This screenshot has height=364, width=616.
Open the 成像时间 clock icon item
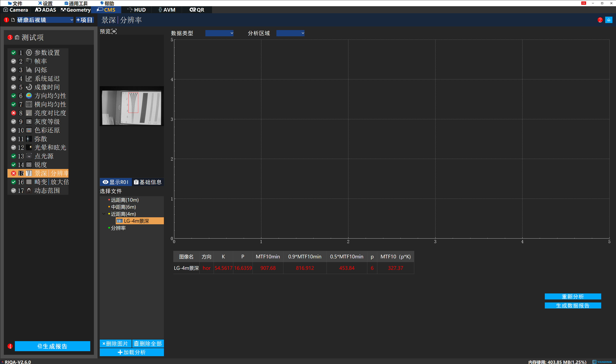pos(29,87)
